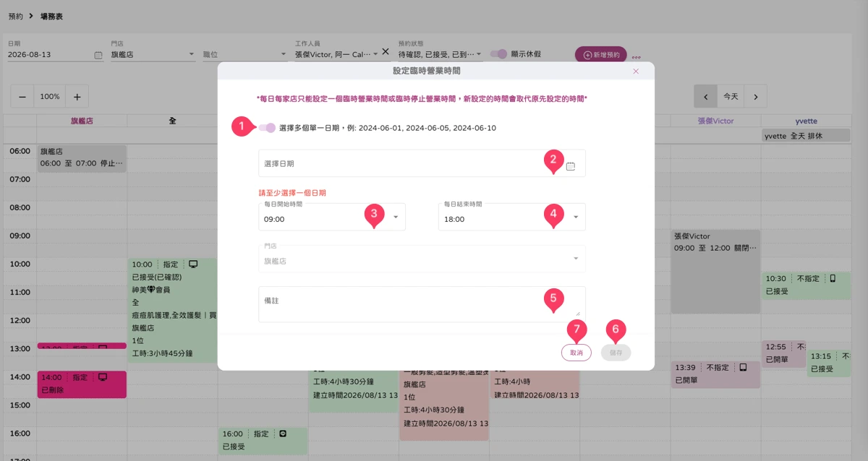Open the three-dot more options icon
Viewport: 868px width, 461px height.
(x=637, y=57)
